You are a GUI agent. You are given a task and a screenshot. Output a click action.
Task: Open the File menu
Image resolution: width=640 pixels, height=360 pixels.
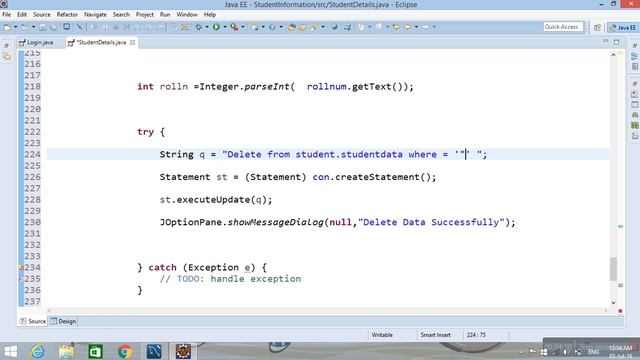pos(7,14)
